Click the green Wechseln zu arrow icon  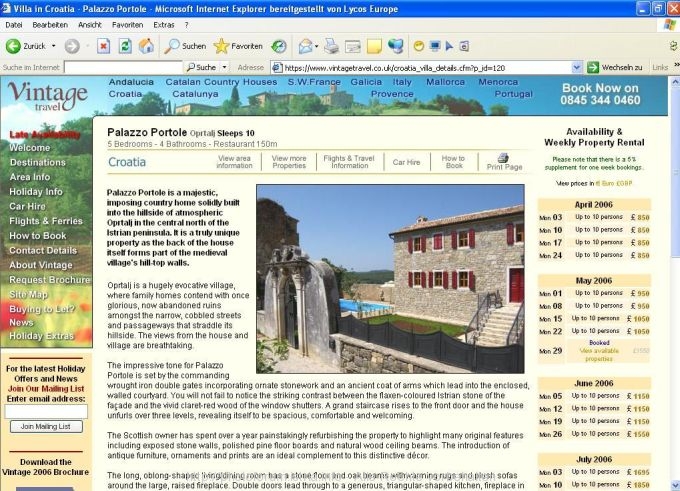coord(592,67)
